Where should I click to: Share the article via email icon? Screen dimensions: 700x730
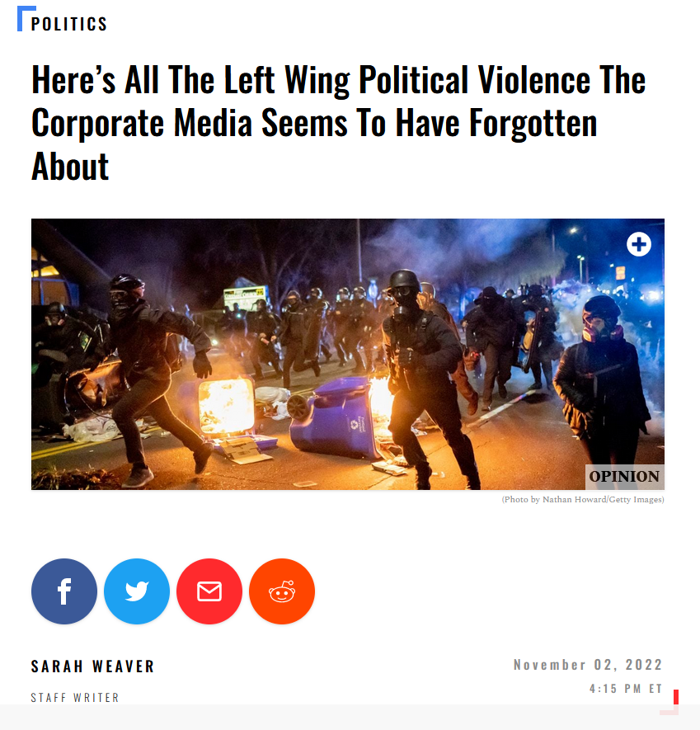209,591
